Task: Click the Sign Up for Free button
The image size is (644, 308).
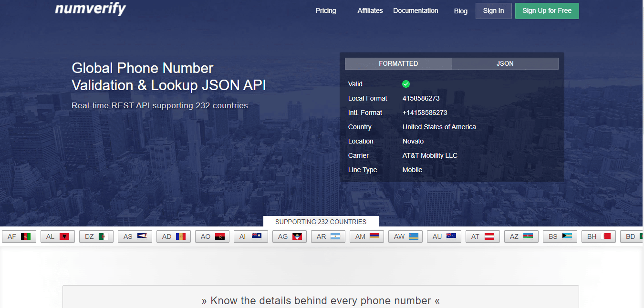Action: 547,10
